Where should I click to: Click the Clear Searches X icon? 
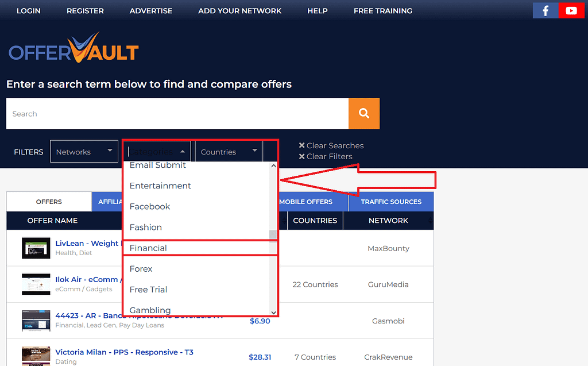(301, 145)
